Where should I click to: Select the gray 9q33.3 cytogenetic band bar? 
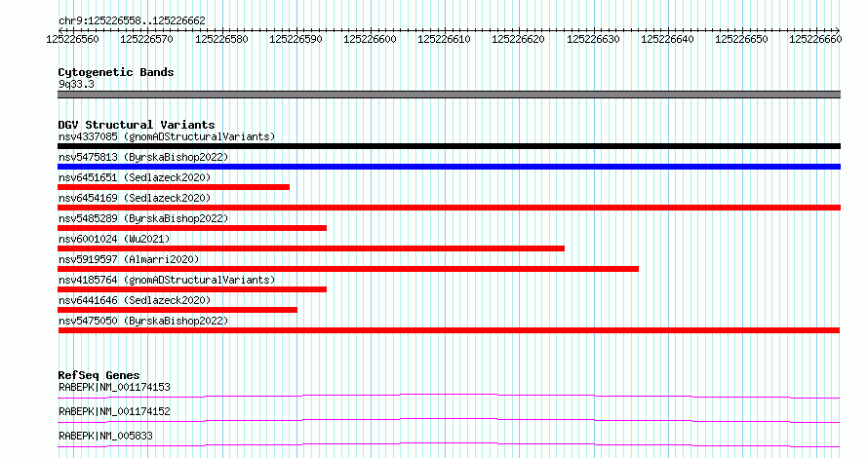[x=449, y=95]
